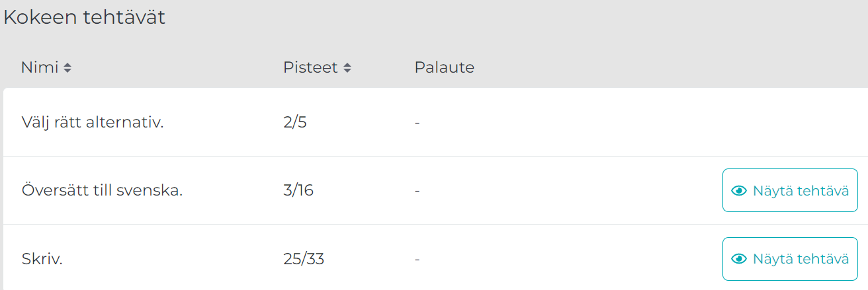
Task: Open Näytä tehtävä for Översätt till svenska
Action: click(x=790, y=190)
